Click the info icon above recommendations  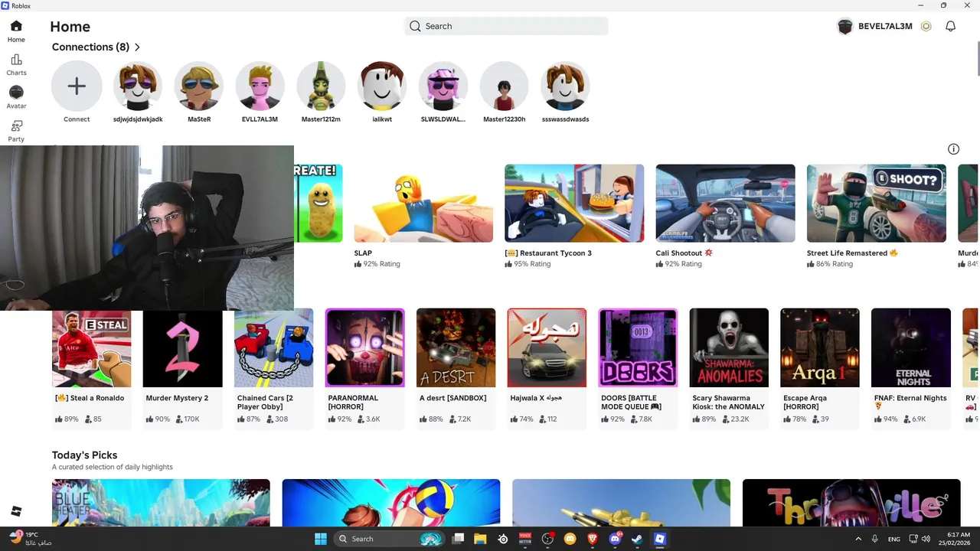click(x=953, y=149)
